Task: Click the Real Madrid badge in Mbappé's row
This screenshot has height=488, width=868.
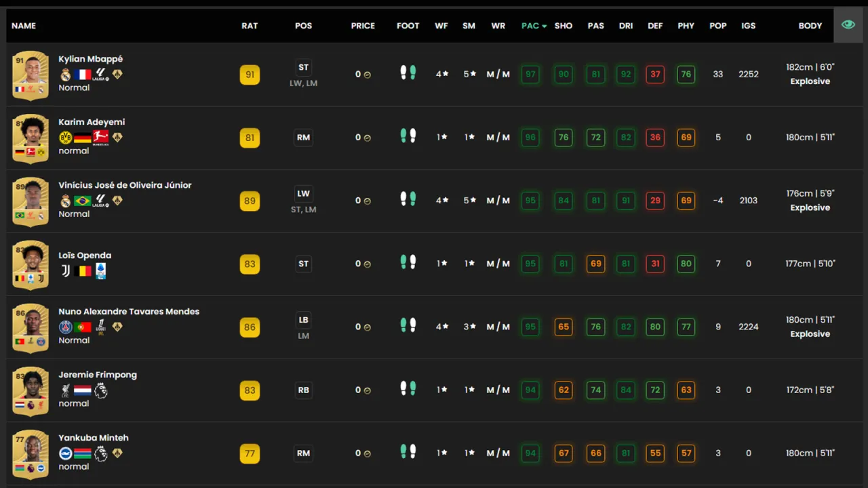Action: click(x=66, y=75)
